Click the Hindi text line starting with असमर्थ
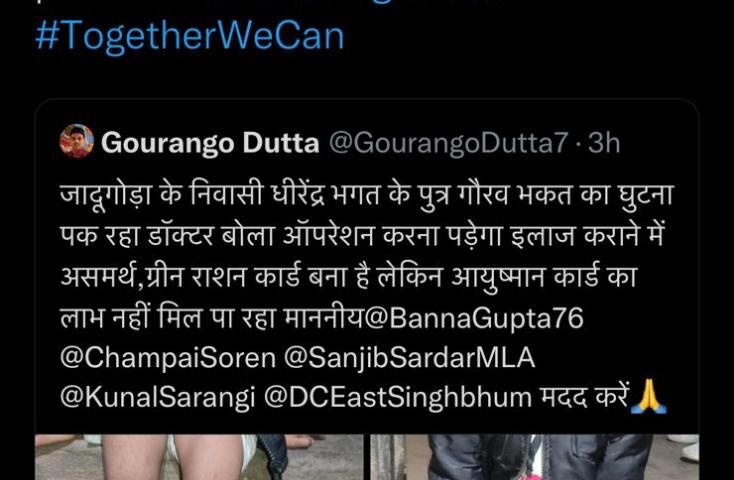This screenshot has width=734, height=480. point(349,278)
